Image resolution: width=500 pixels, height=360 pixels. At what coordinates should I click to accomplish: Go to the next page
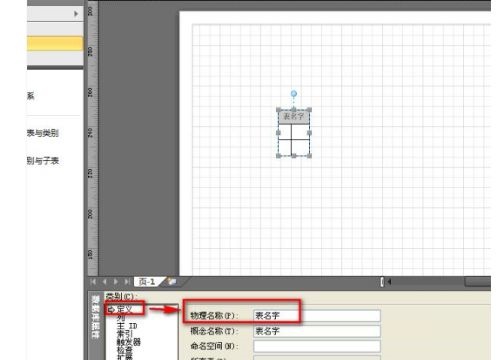[116, 282]
